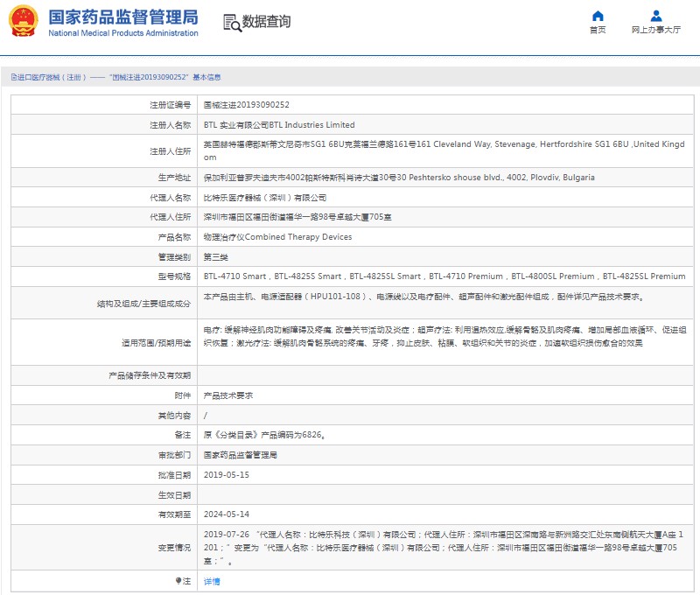
Task: Click the 审批部门 label
Action: (174, 455)
